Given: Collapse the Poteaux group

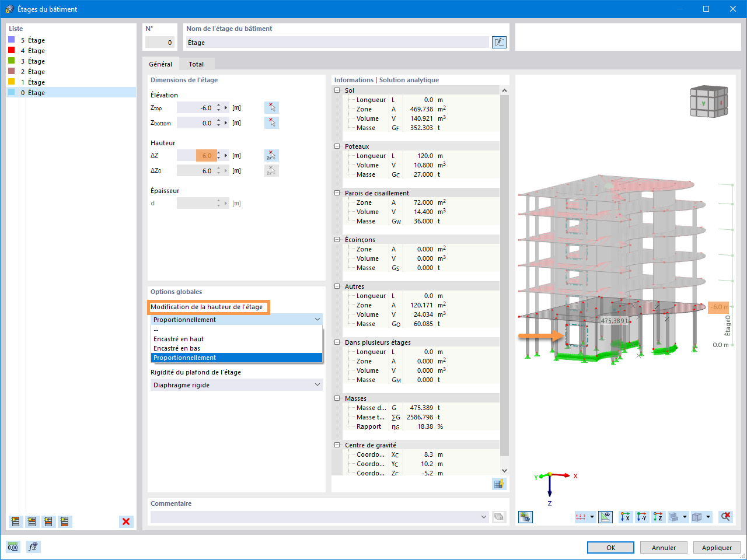Looking at the screenshot, I should pos(337,146).
